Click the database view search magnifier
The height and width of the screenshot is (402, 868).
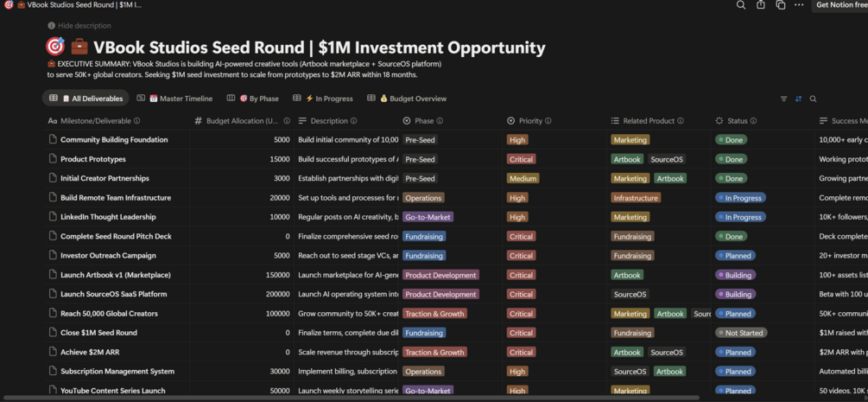point(813,99)
